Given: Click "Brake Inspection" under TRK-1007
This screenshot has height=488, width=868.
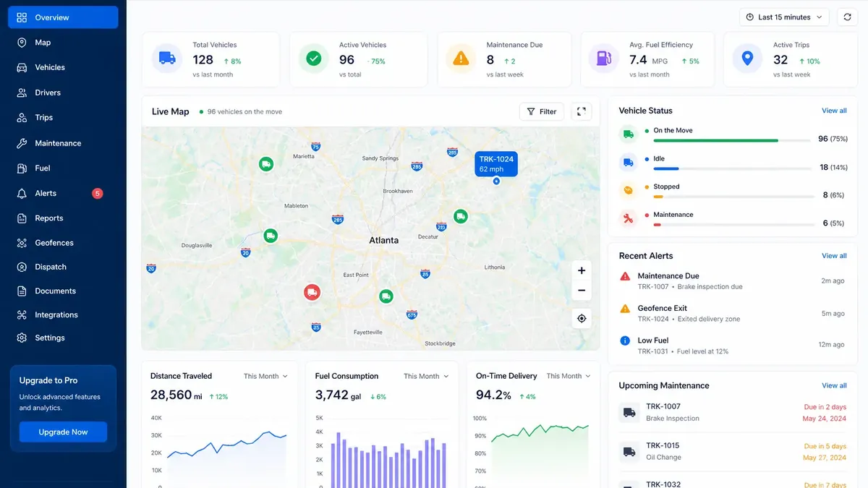Looking at the screenshot, I should 673,419.
